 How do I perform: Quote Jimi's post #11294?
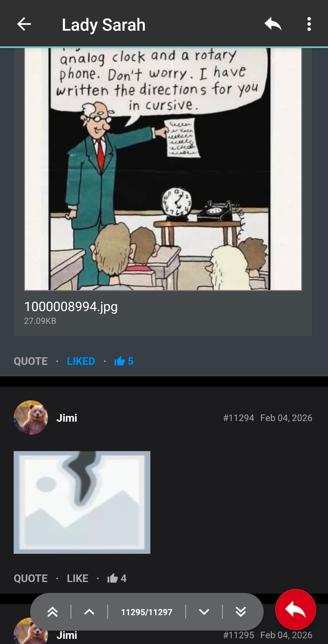tap(31, 578)
